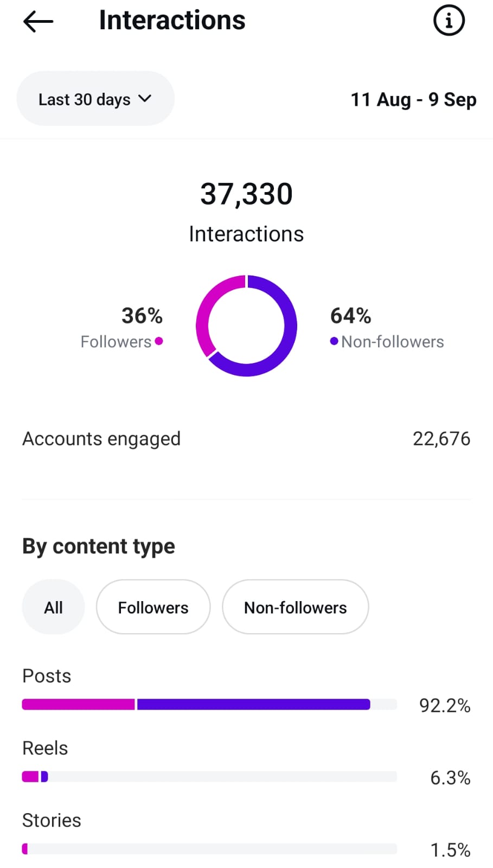Click the chevron beside Last 30 days
Viewport: 493px width, 868px height.
tap(145, 99)
